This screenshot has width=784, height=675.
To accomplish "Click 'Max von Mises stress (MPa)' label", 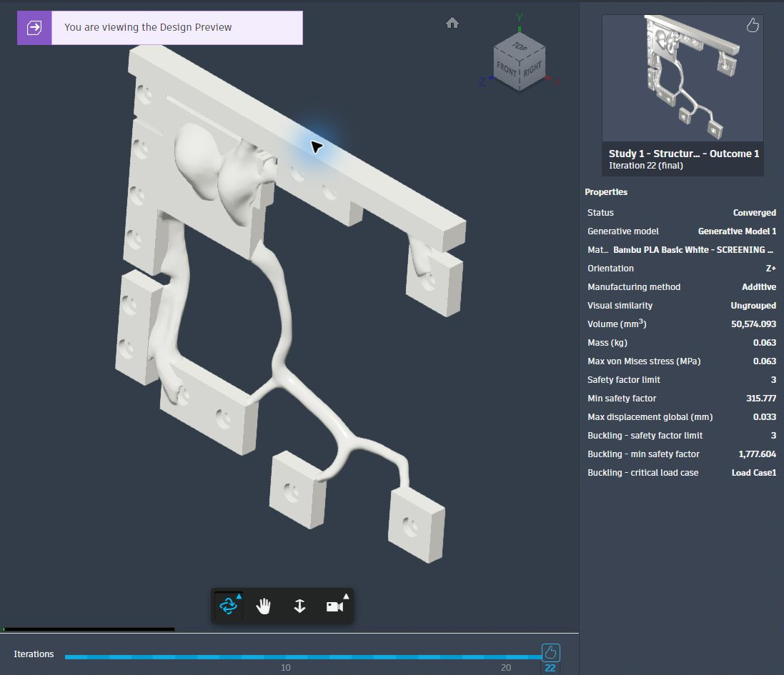I will [644, 361].
